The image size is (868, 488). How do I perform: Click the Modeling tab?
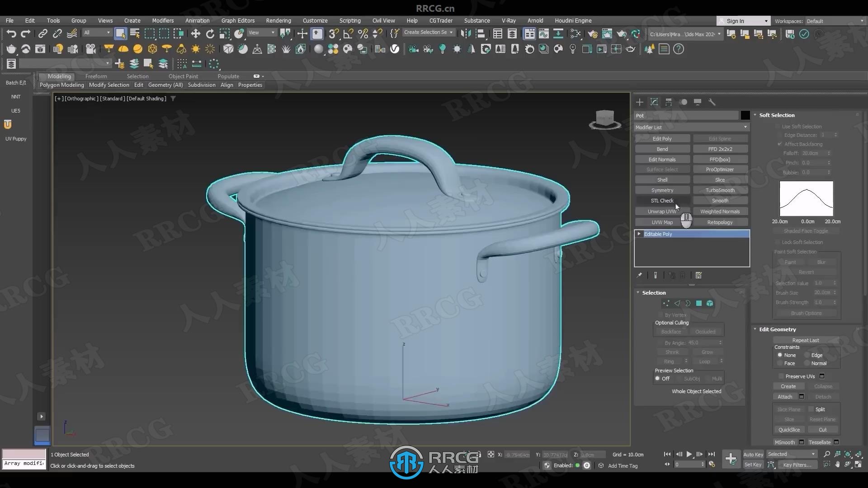(60, 75)
